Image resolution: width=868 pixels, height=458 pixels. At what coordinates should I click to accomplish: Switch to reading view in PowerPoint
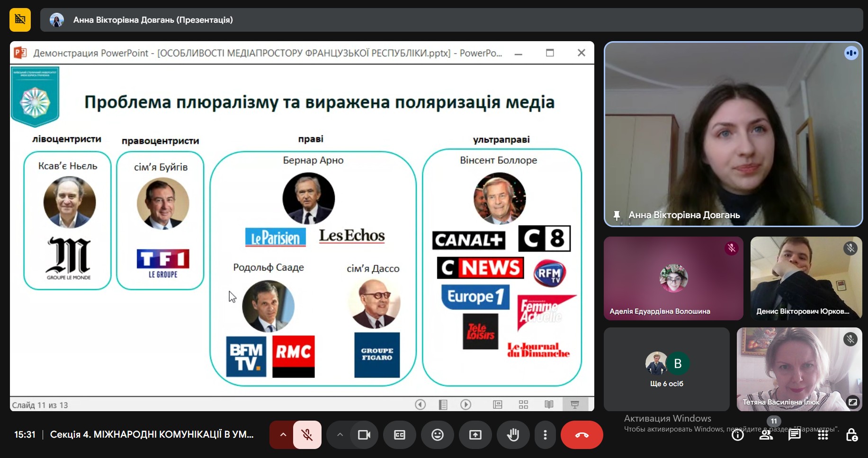coord(549,405)
